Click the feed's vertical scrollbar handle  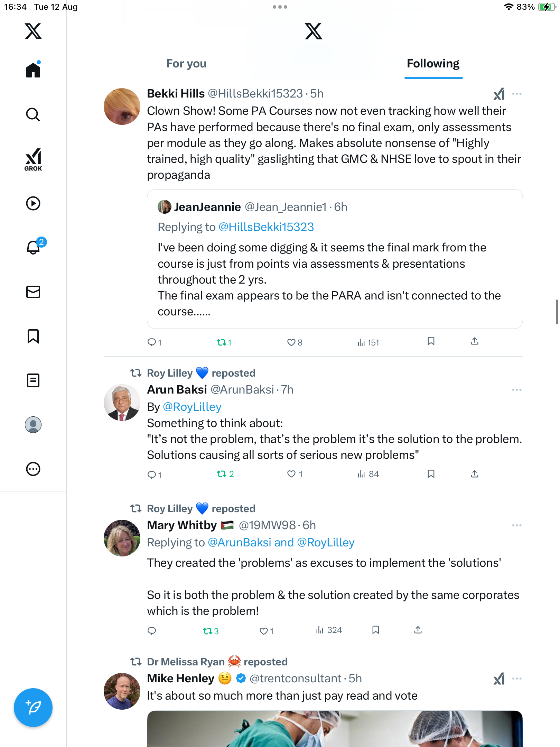[x=557, y=312]
